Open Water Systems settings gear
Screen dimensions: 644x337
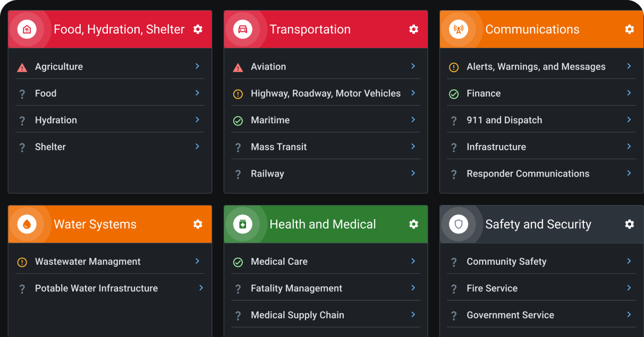pyautogui.click(x=198, y=224)
